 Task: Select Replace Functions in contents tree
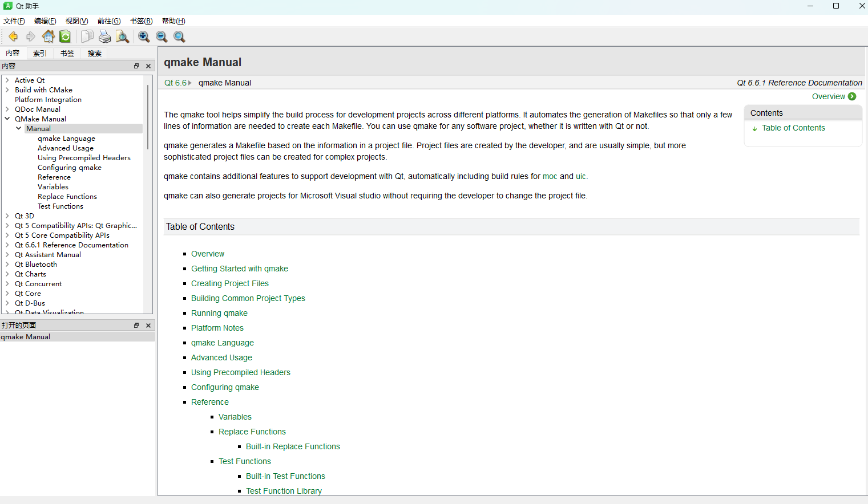tap(67, 197)
